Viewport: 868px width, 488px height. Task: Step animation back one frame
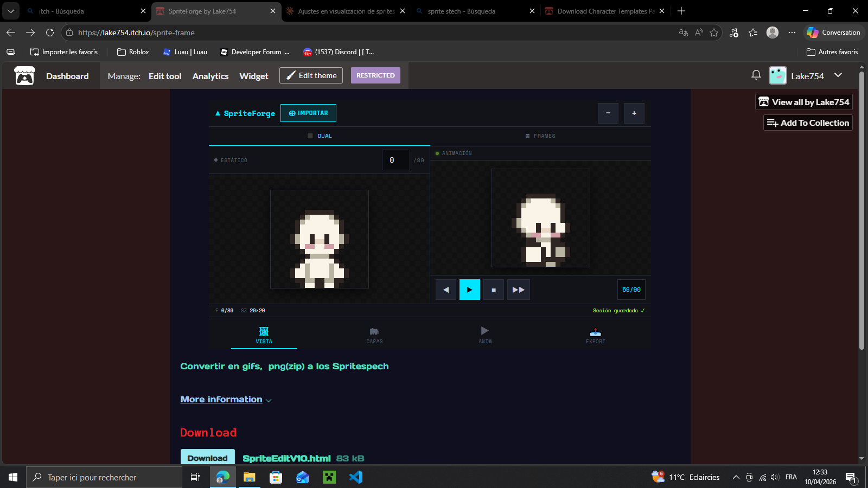click(x=446, y=290)
